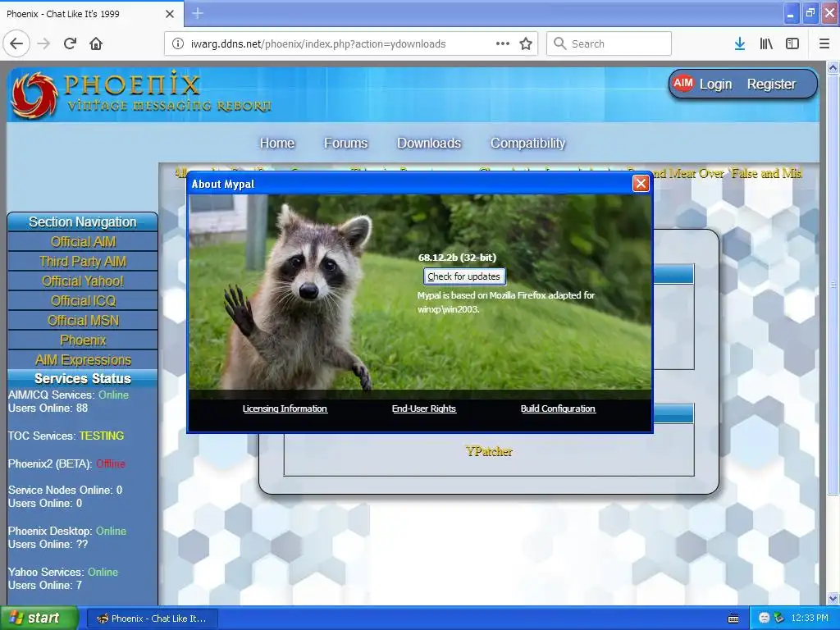The height and width of the screenshot is (630, 840).
Task: Reload the page with refresh icon
Action: [71, 43]
